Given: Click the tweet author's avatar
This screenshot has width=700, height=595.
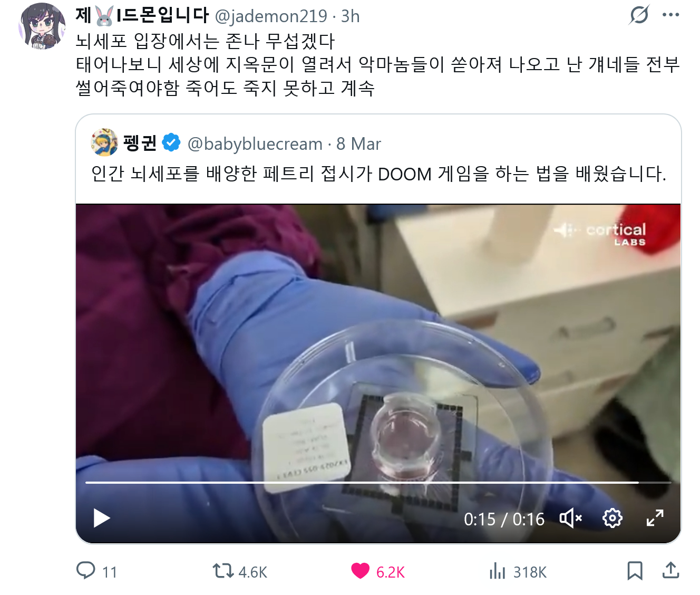Looking at the screenshot, I should click(x=42, y=26).
